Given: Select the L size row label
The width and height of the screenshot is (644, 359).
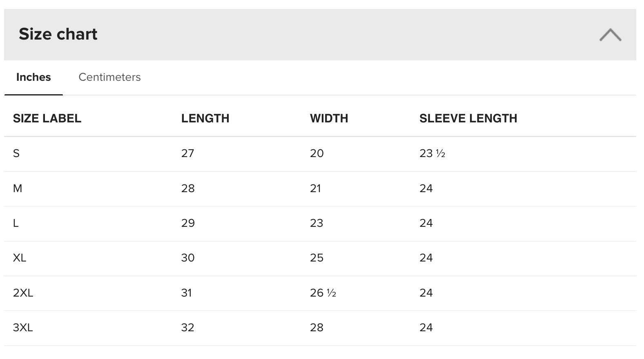Looking at the screenshot, I should click(16, 223).
